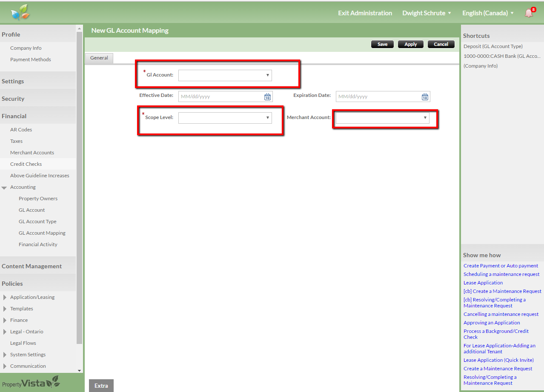Viewport: 544px width, 392px height.
Task: Open the English (Canada) language menu
Action: click(488, 13)
